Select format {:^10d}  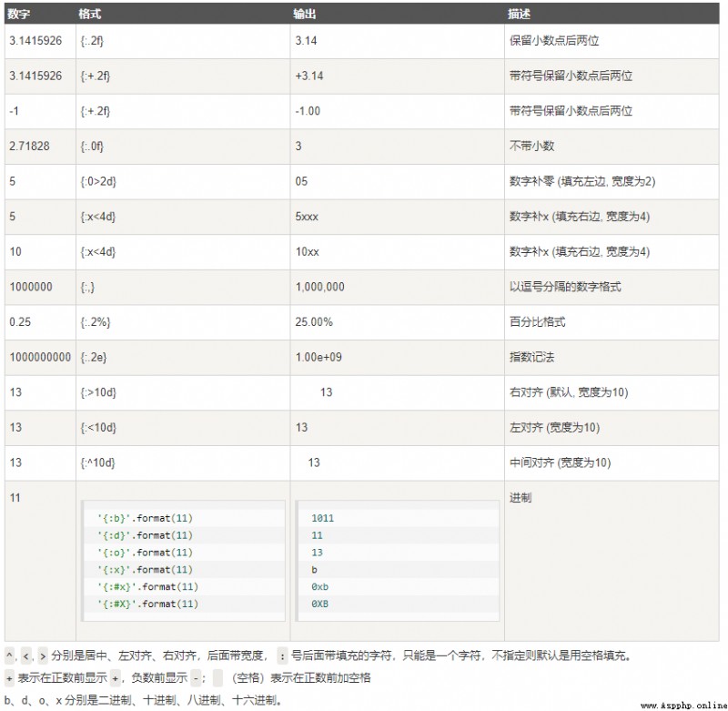98,463
